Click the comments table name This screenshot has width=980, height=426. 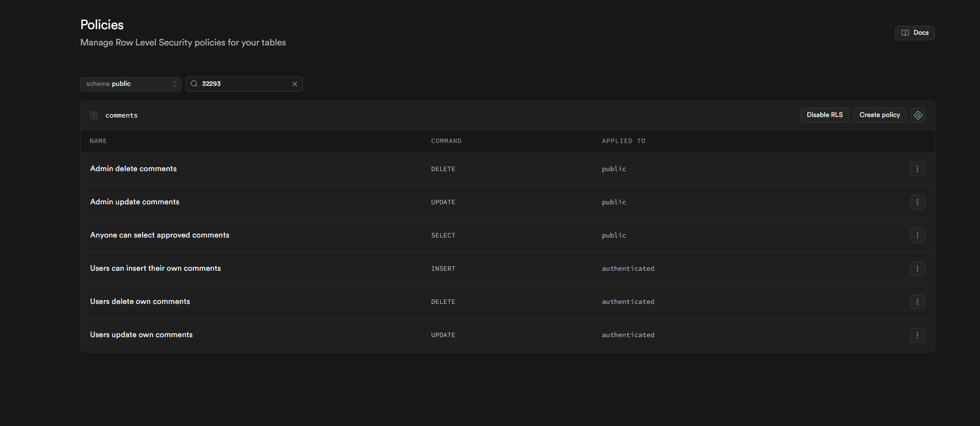click(122, 115)
